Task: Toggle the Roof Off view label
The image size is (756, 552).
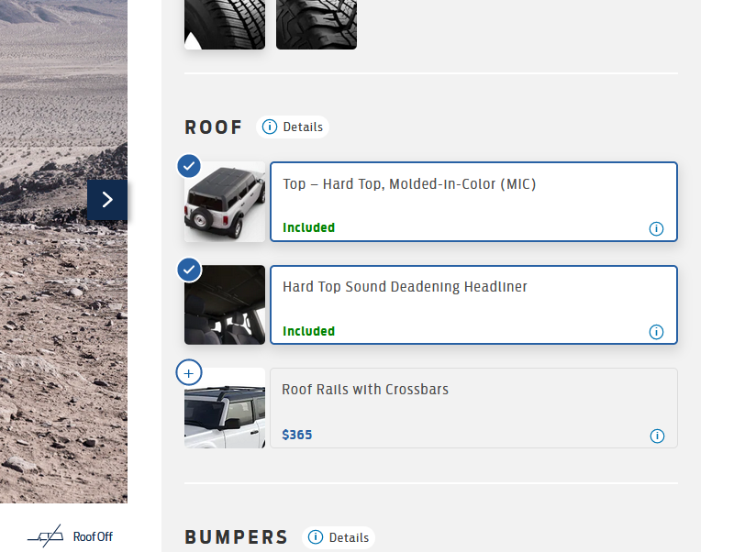Action: pyautogui.click(x=93, y=536)
